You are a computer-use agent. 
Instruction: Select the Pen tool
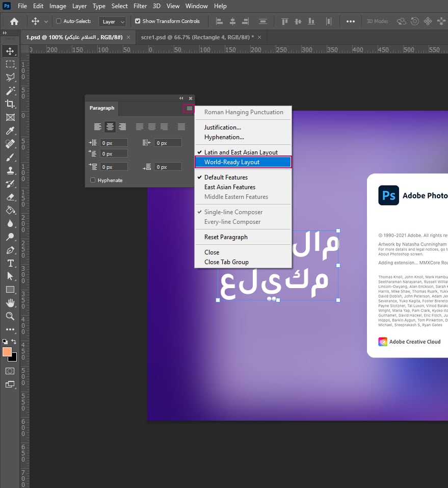(x=10, y=250)
